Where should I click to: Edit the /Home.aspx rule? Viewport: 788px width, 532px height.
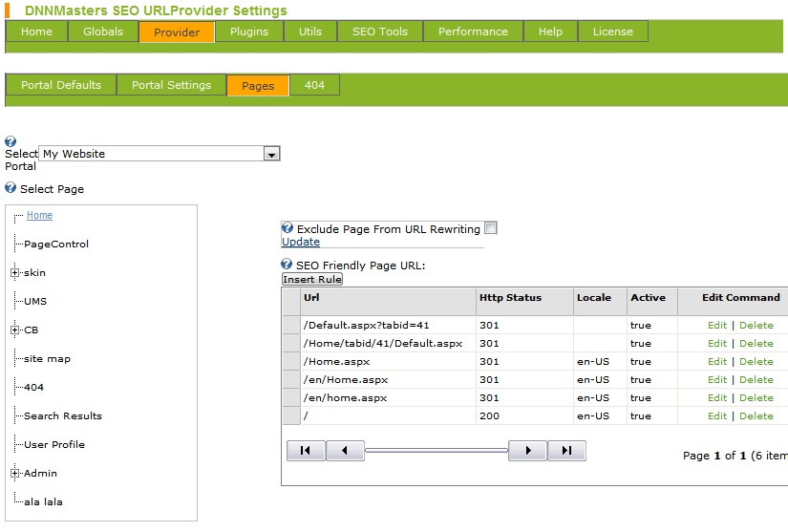(x=717, y=361)
